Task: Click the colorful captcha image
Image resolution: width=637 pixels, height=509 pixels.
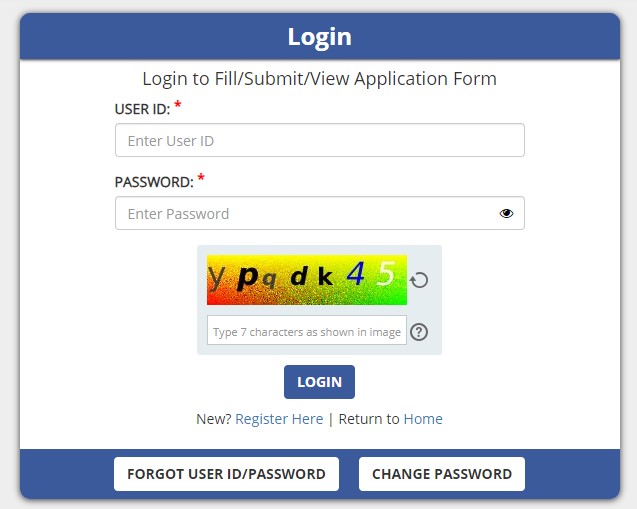Action: point(307,280)
